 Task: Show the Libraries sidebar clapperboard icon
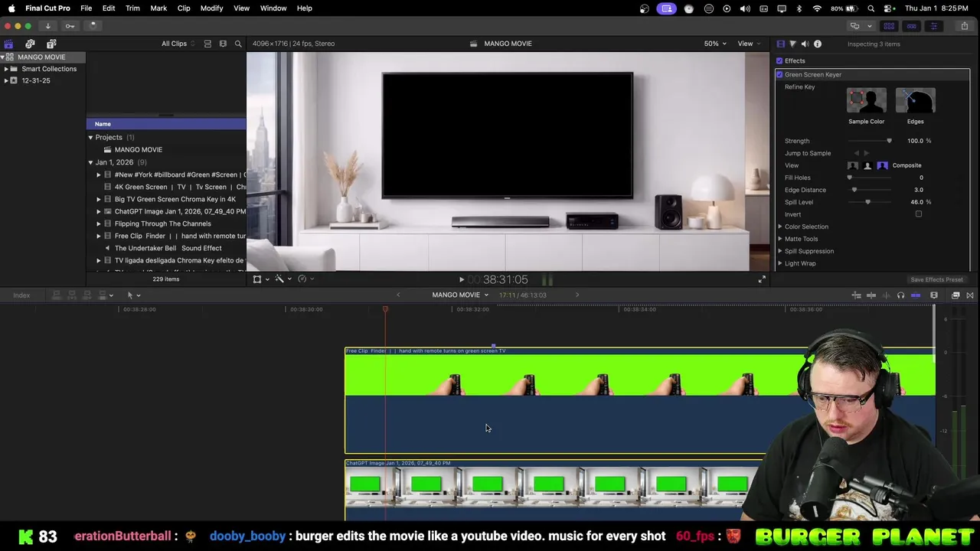pos(8,44)
